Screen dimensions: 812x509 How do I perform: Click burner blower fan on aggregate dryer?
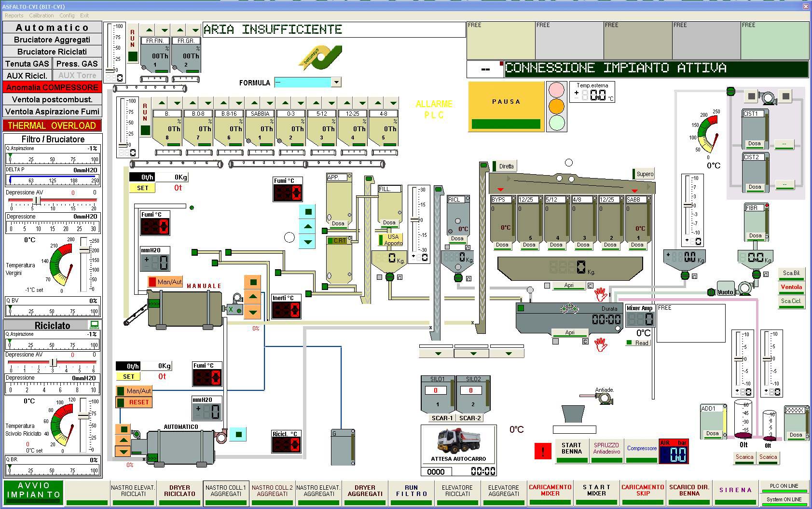pos(237,298)
